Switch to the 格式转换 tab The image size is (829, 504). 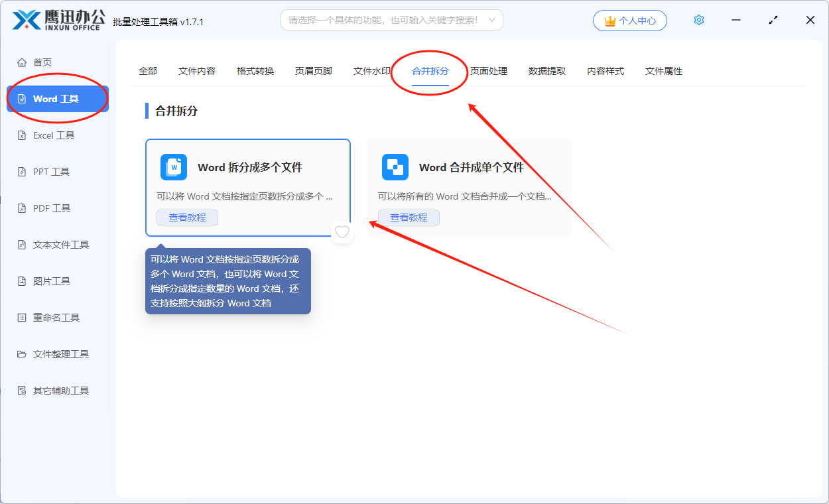[255, 71]
